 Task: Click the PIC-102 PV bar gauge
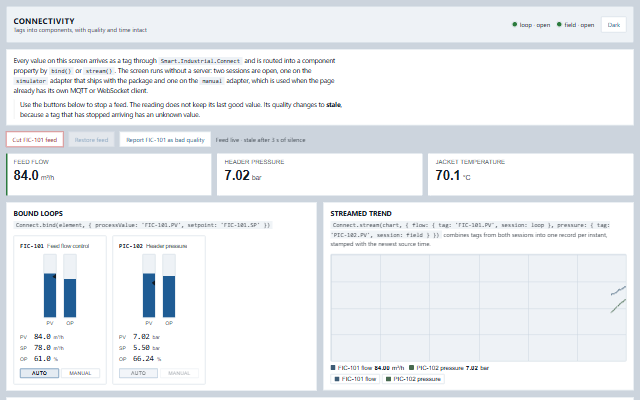pos(149,286)
